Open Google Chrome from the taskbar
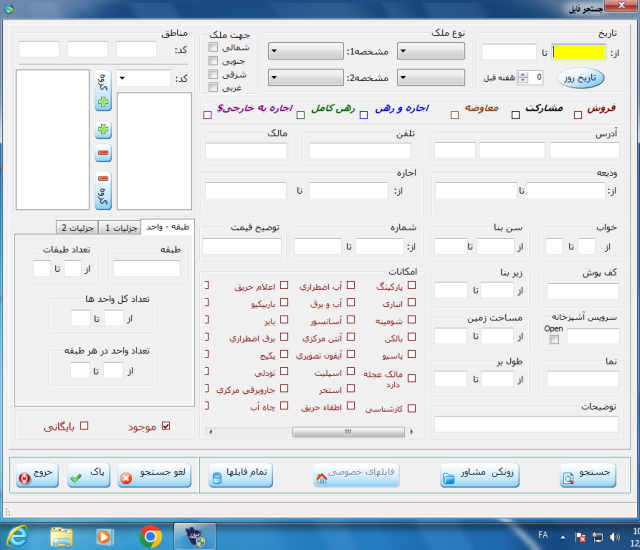640x550 pixels. tap(151, 536)
